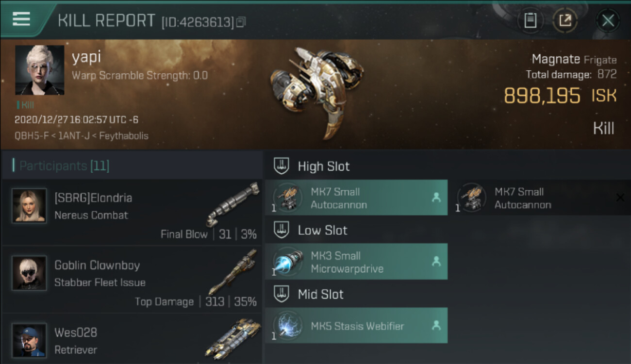Screen dimensions: 631x364
Task: Select the MK5 Stasis Webifier module
Action: coord(356,326)
